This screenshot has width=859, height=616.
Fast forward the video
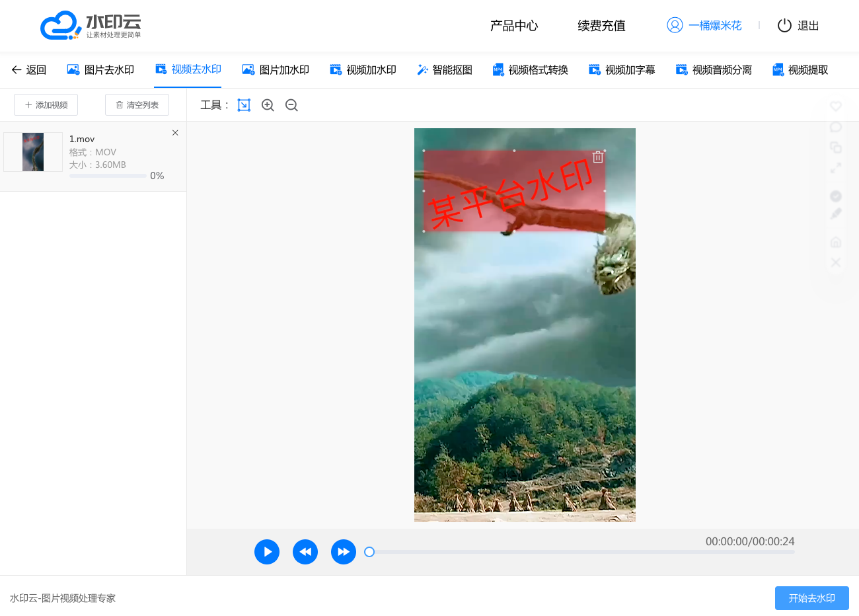(344, 552)
